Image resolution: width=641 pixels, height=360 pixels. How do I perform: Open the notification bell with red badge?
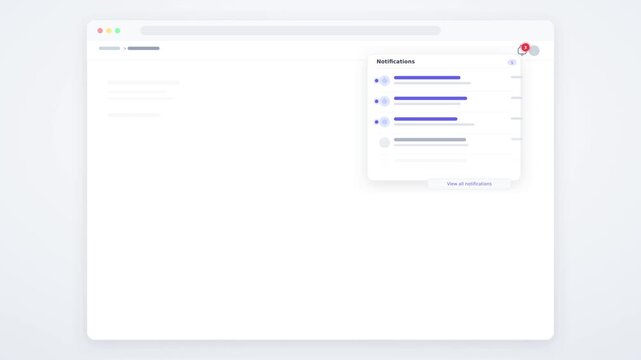click(522, 50)
